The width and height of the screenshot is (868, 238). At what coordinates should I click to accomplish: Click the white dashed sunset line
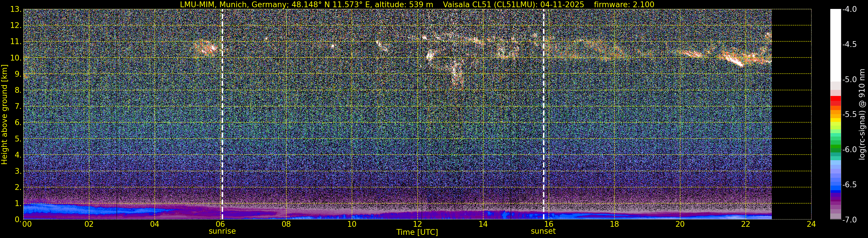[544, 114]
